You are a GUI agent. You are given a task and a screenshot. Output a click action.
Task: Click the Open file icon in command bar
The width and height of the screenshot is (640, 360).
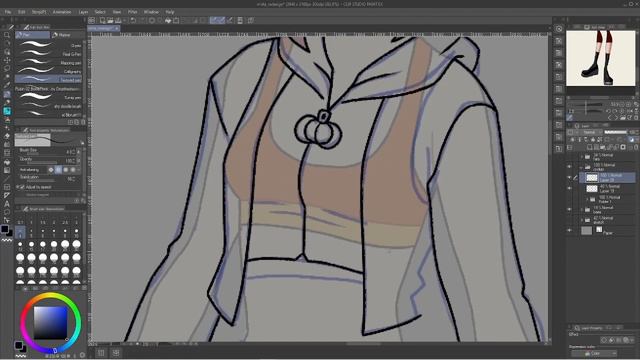(110, 20)
